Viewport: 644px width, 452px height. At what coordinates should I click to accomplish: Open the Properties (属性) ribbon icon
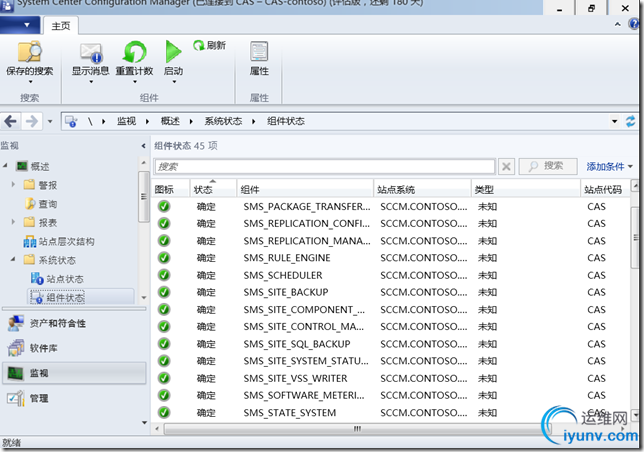point(259,51)
